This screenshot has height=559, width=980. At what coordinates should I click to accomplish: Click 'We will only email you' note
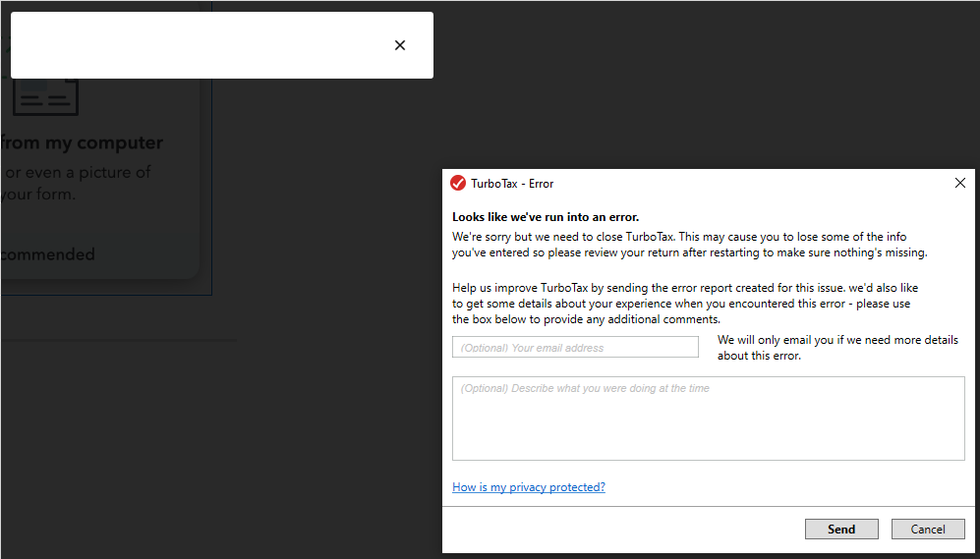click(x=837, y=348)
